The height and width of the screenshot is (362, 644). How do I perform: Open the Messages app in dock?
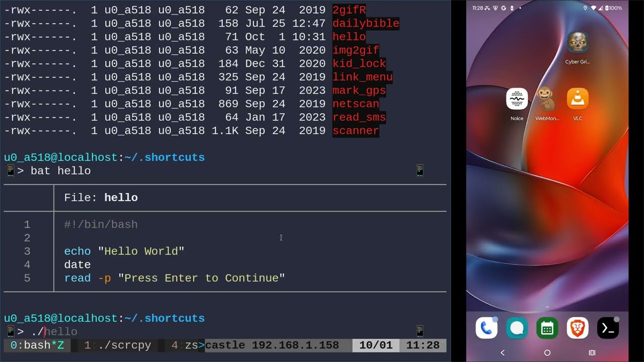[517, 328]
